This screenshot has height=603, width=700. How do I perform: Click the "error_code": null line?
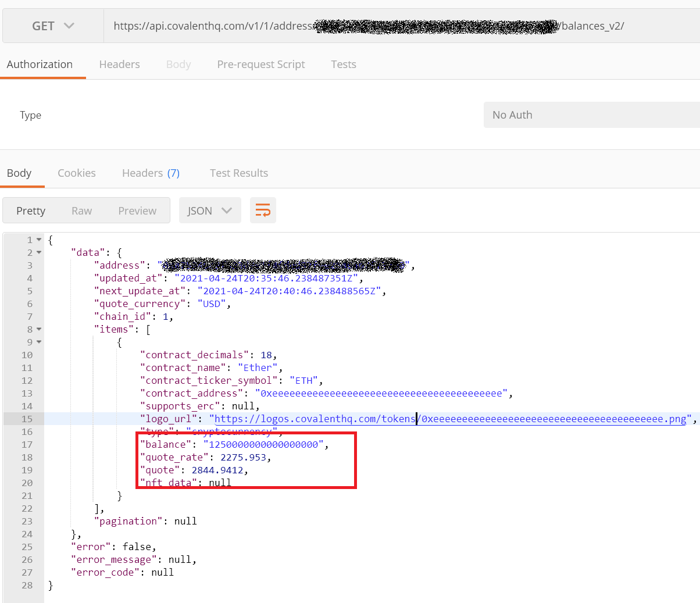(x=122, y=572)
